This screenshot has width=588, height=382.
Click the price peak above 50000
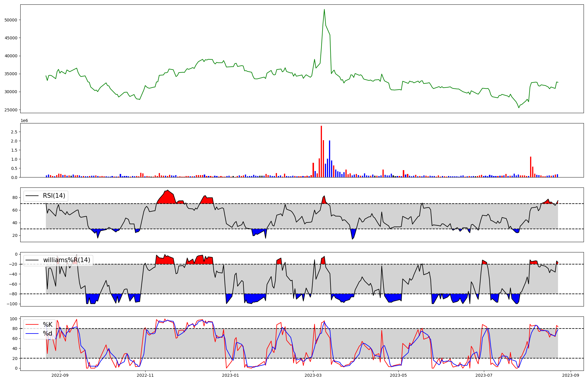324,10
